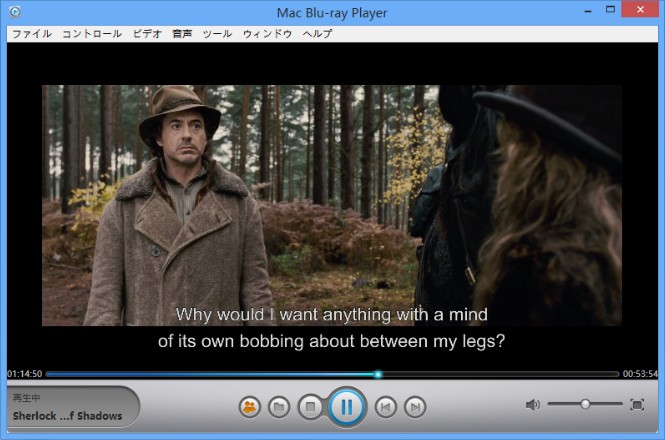Skip to the next chapter

click(415, 407)
